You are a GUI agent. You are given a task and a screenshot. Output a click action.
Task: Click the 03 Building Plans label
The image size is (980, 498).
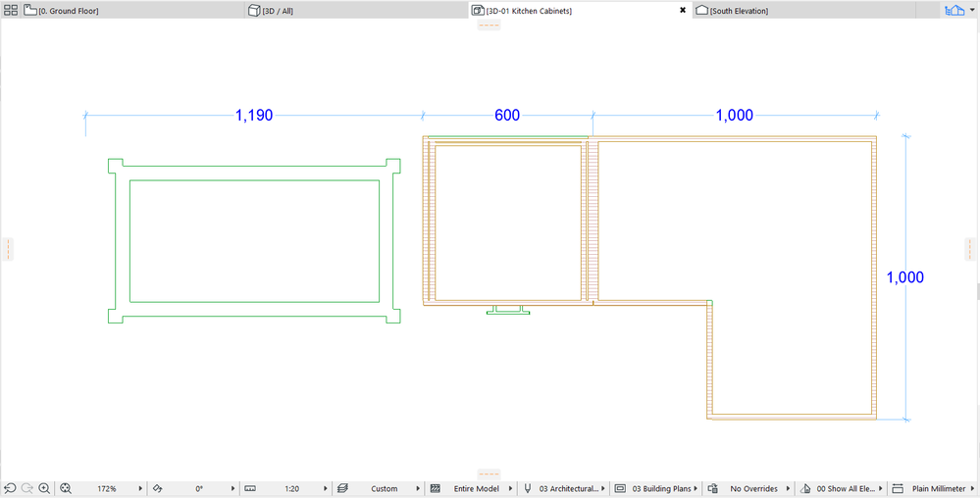click(662, 488)
